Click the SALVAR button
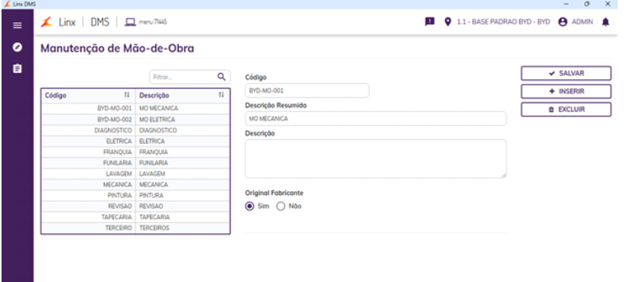Image resolution: width=644 pixels, height=282 pixels. coord(566,73)
